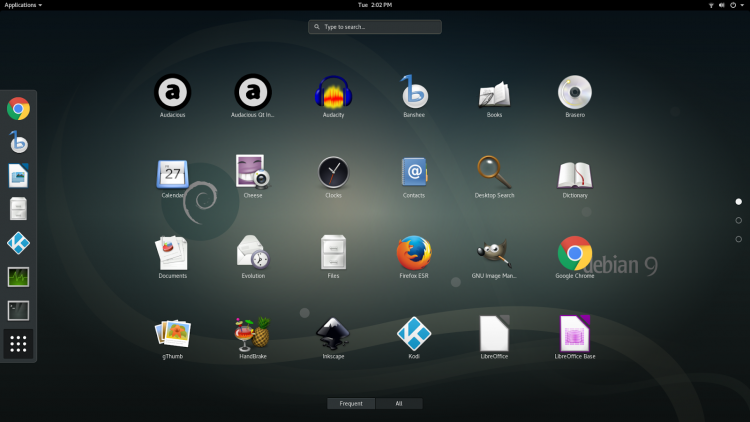The image size is (750, 422).
Task: Open System Monitor in the dock
Action: point(18,277)
